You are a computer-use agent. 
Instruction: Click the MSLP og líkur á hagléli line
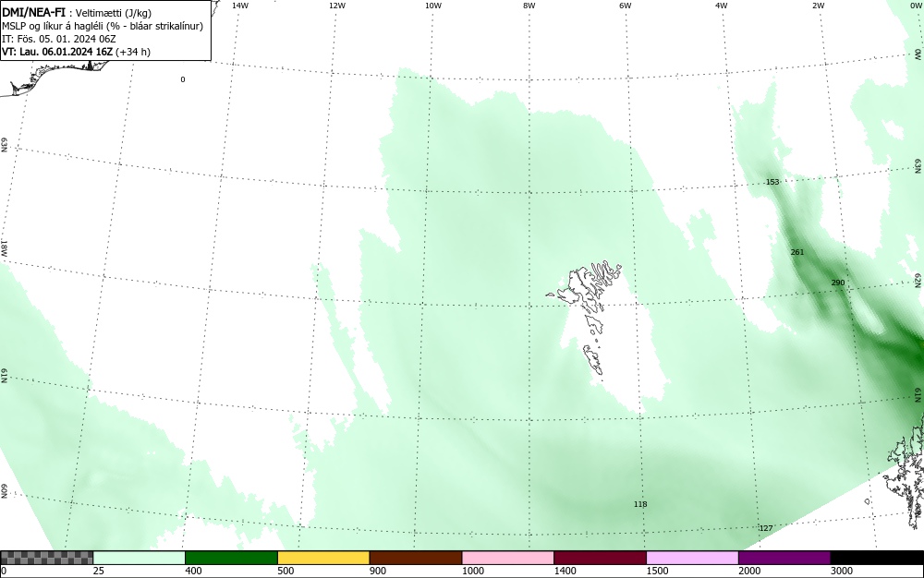tap(103, 26)
